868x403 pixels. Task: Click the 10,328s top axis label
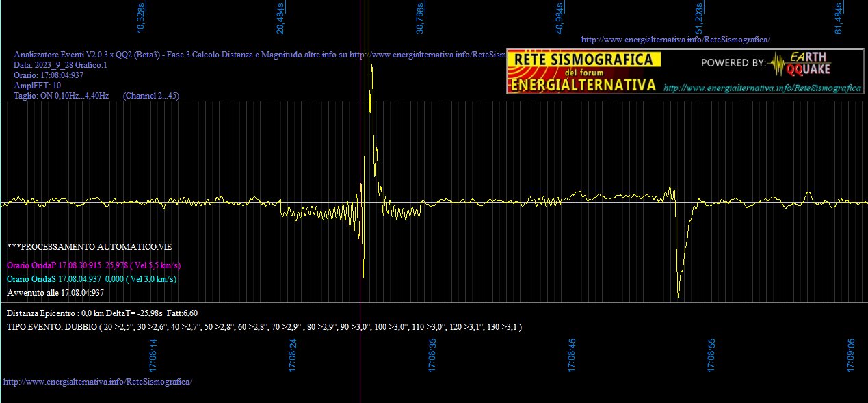pyautogui.click(x=141, y=19)
